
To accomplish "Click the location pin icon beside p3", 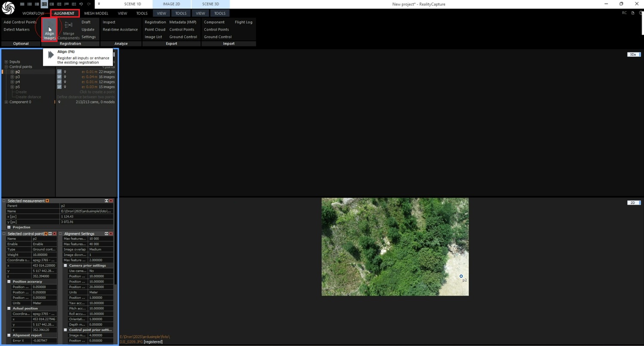I will coord(65,77).
